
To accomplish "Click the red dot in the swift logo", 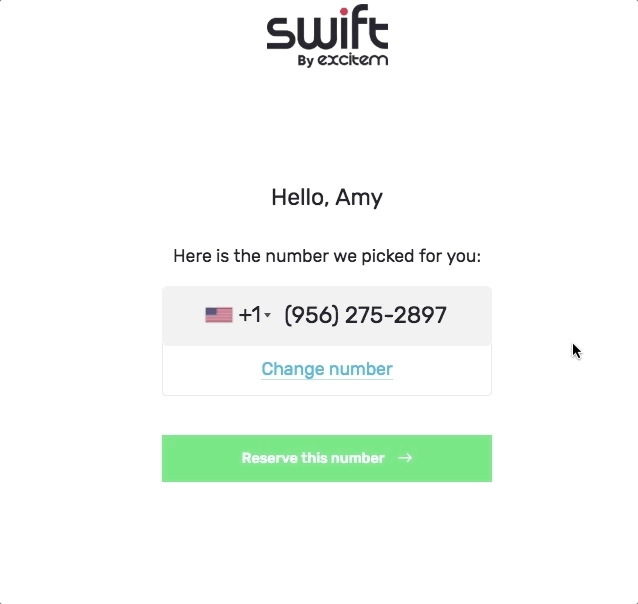I will 344,11.
